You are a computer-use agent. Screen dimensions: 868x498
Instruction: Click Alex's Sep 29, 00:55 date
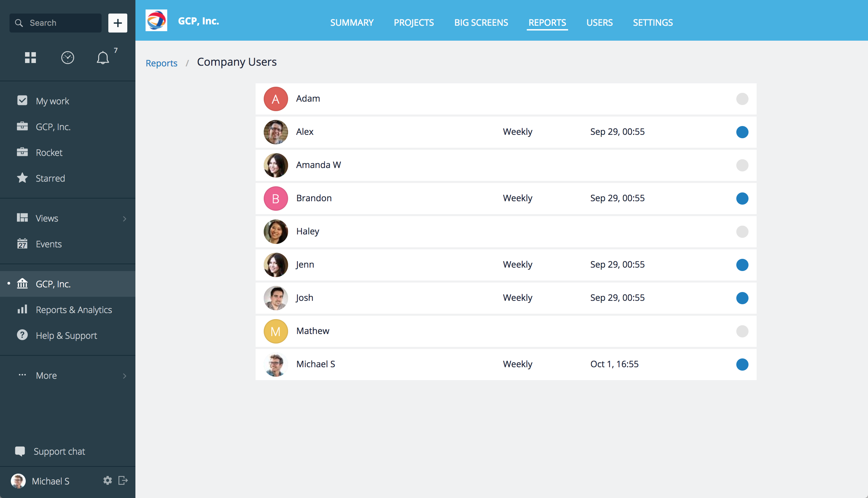(617, 132)
